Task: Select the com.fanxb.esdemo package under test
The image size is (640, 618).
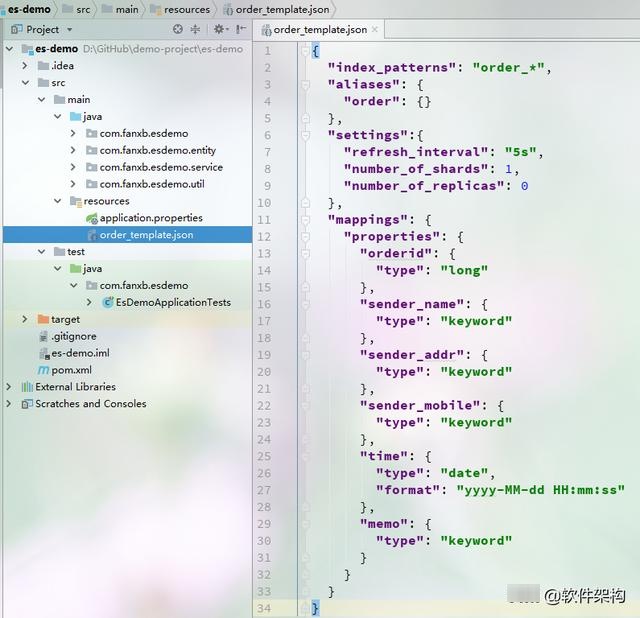Action: (x=144, y=286)
